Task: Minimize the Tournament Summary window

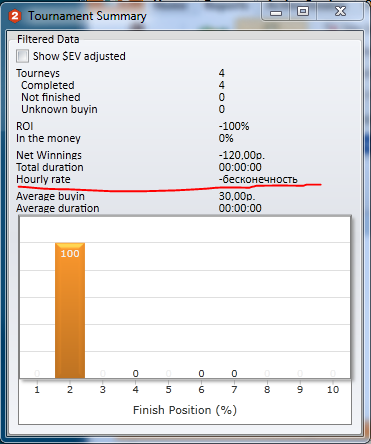Action: [276, 12]
